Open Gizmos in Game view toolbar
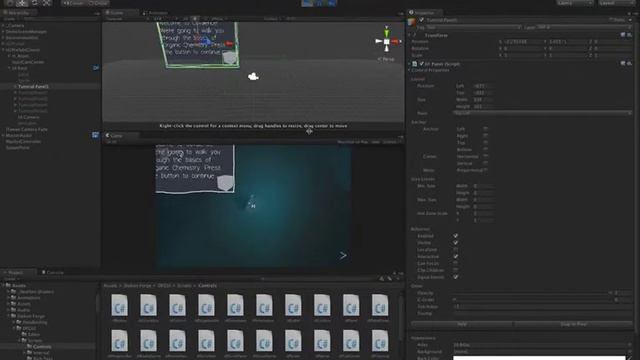 click(391, 142)
